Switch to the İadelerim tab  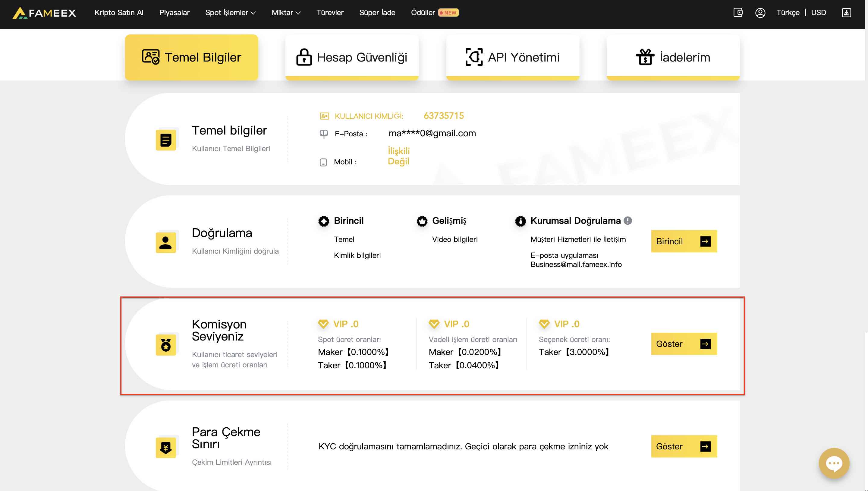[673, 57]
